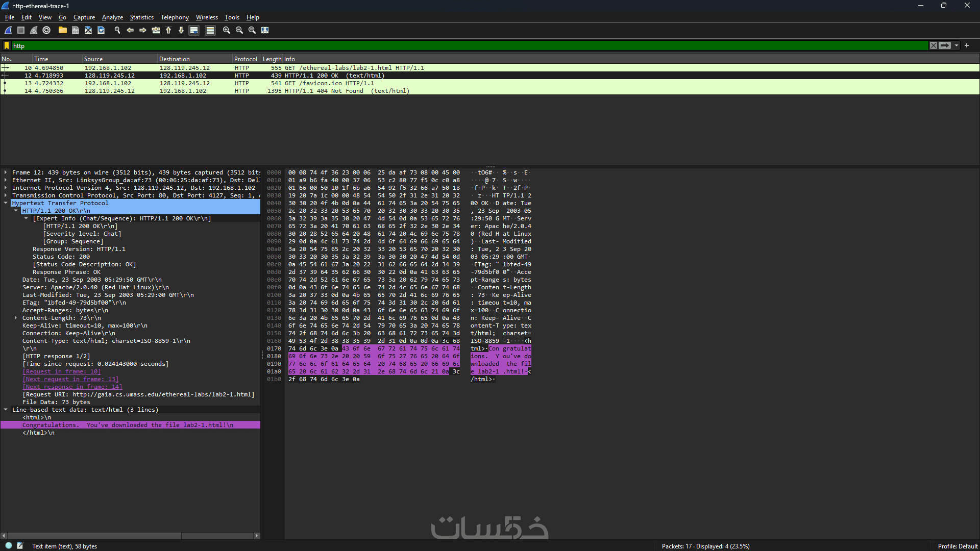Toggle packet colorization button

210,31
